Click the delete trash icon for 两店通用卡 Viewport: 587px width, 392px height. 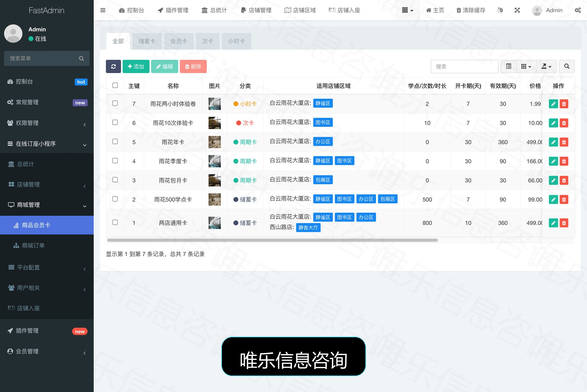pos(564,223)
